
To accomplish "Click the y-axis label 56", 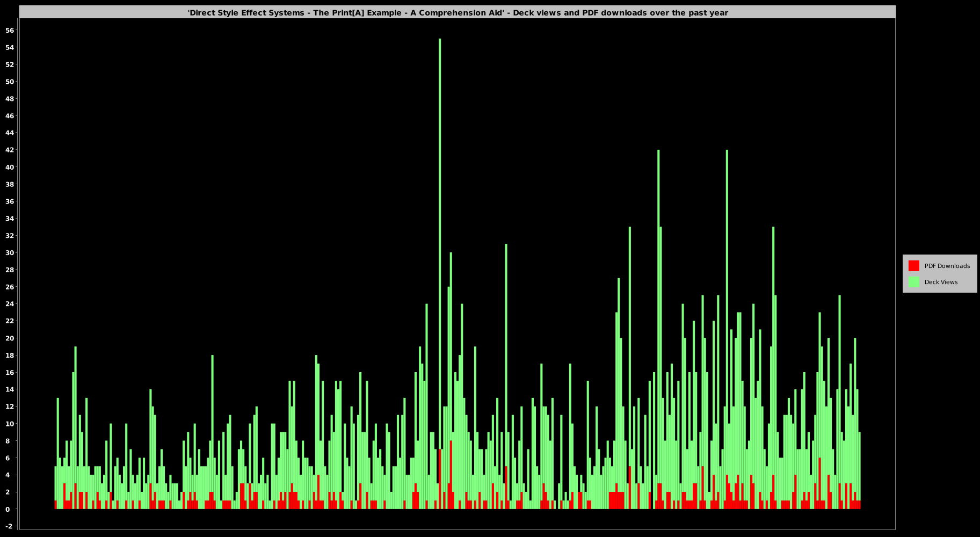I will 10,31.
